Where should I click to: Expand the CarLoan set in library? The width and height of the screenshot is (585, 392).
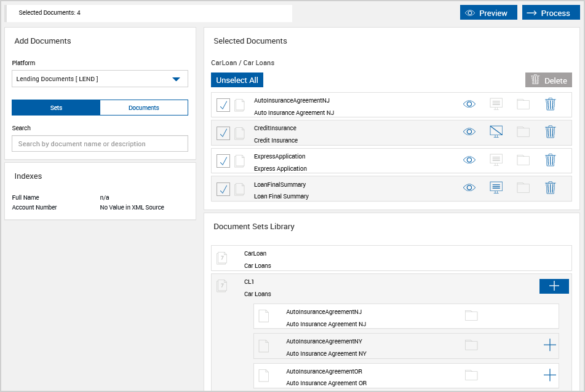pyautogui.click(x=391, y=258)
